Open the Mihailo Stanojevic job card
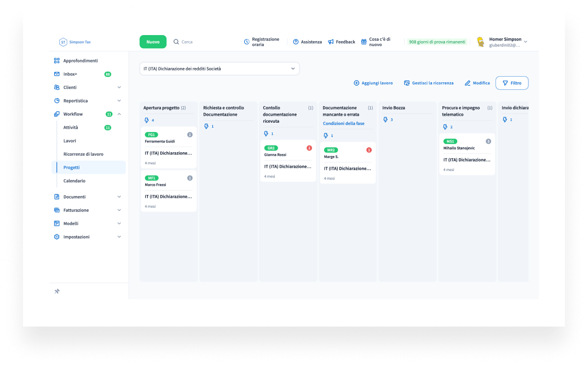Viewport: 588px width, 366px height. pyautogui.click(x=467, y=155)
